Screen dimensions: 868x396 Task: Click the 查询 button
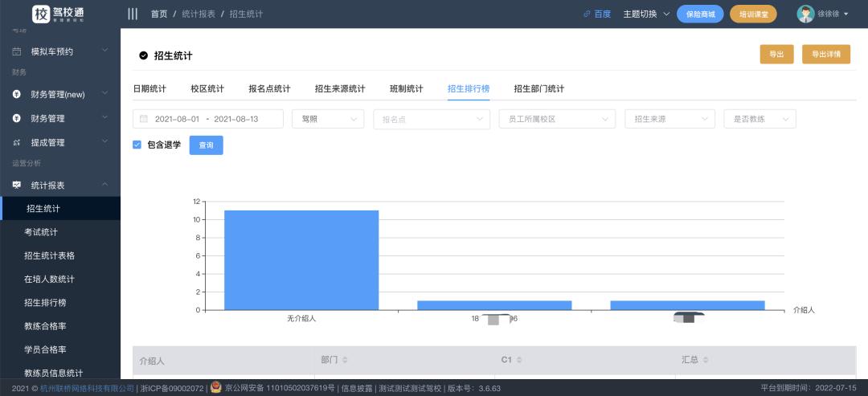[206, 145]
